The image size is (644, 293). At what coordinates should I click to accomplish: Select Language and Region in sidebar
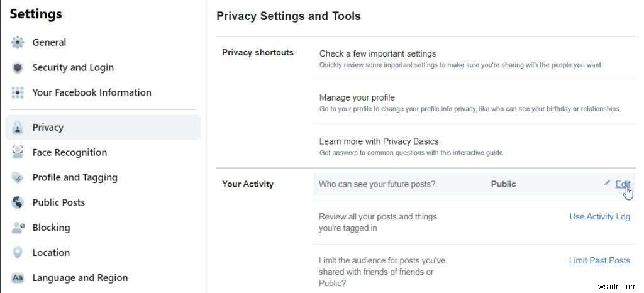click(80, 278)
